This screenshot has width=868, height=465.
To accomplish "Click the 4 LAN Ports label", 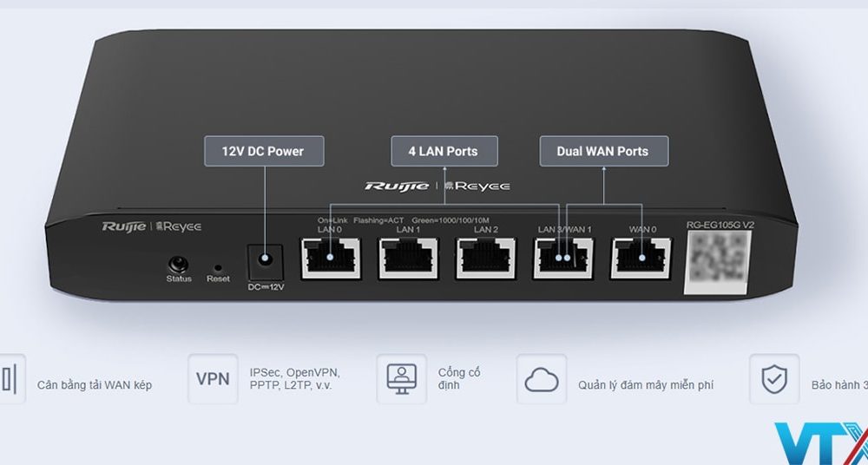I will tap(443, 151).
